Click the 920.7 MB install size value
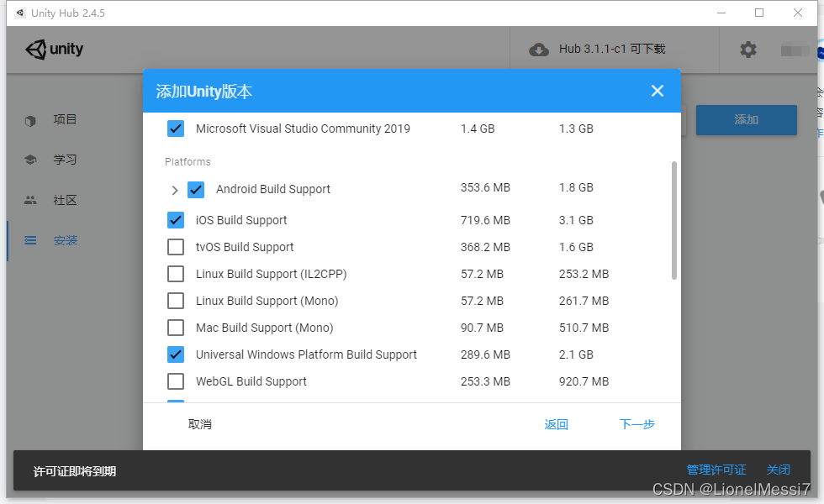Image resolution: width=824 pixels, height=504 pixels. click(584, 381)
